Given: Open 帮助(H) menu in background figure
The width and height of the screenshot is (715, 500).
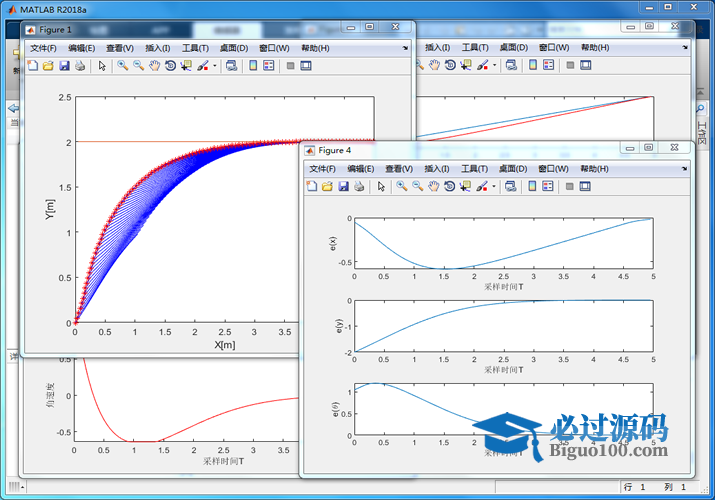Looking at the screenshot, I should click(595, 47).
